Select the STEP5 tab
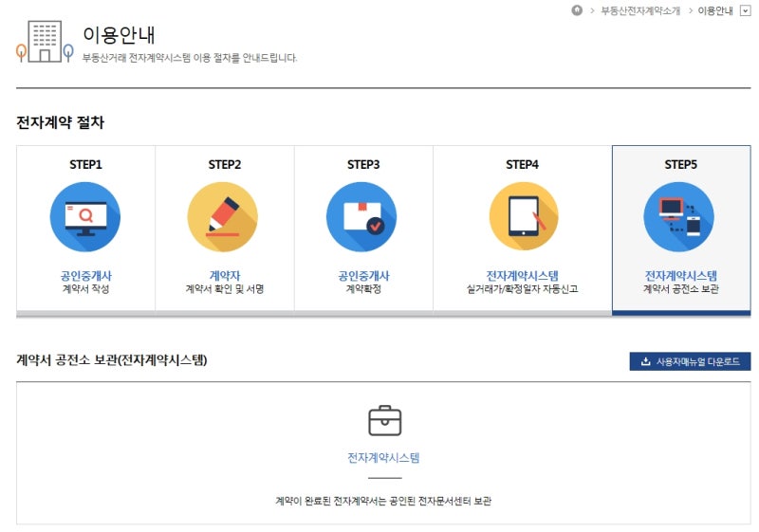 pyautogui.click(x=681, y=230)
